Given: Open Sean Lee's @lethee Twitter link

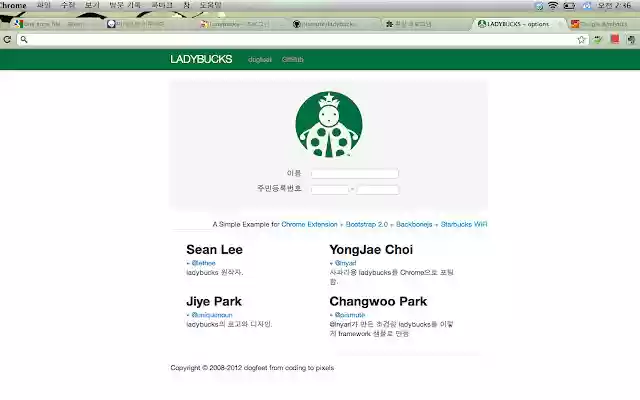Looking at the screenshot, I should 203,263.
